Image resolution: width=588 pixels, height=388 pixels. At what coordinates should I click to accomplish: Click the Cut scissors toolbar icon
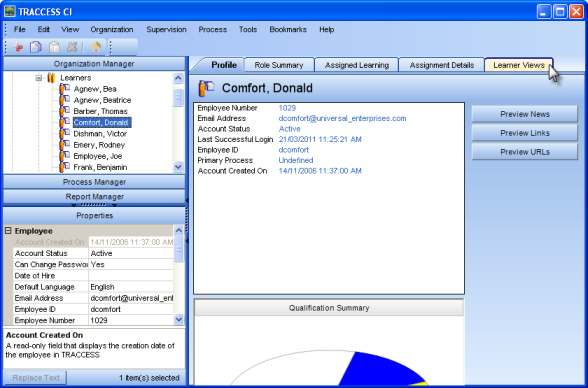[x=18, y=47]
